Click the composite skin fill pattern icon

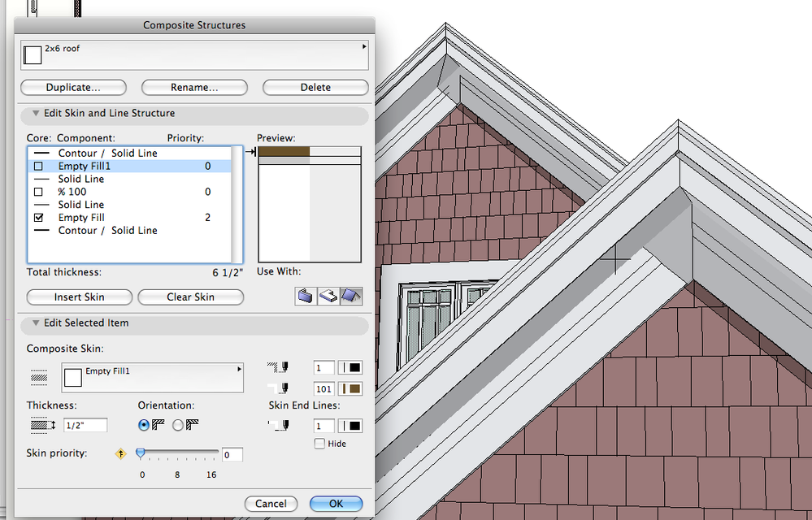(39, 378)
